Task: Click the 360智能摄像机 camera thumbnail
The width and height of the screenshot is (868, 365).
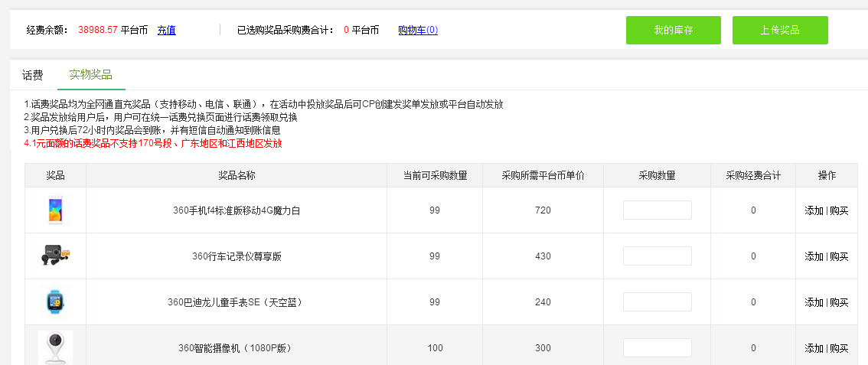Action: tap(55, 347)
